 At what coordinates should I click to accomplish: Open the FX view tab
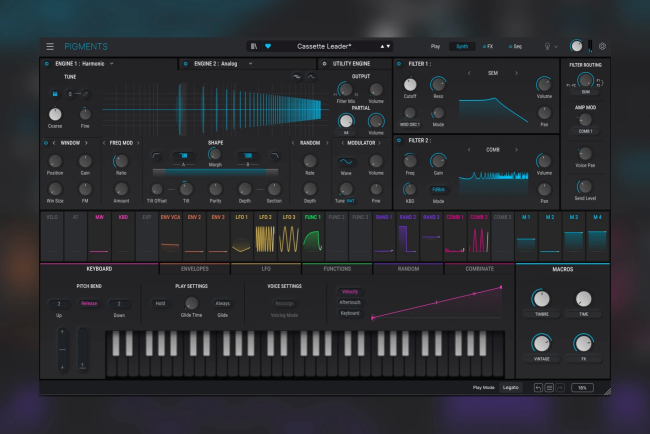coord(488,46)
